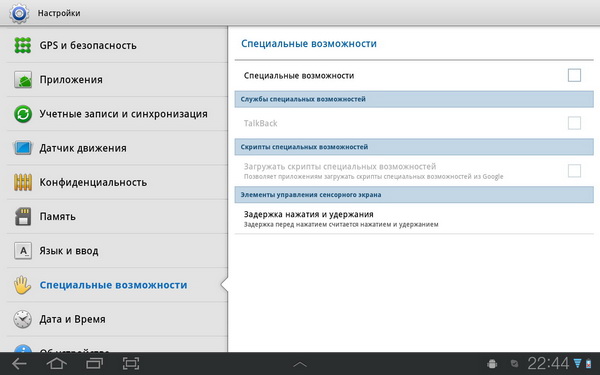
Task: Tap the Приложения Android icon
Action: tap(23, 80)
